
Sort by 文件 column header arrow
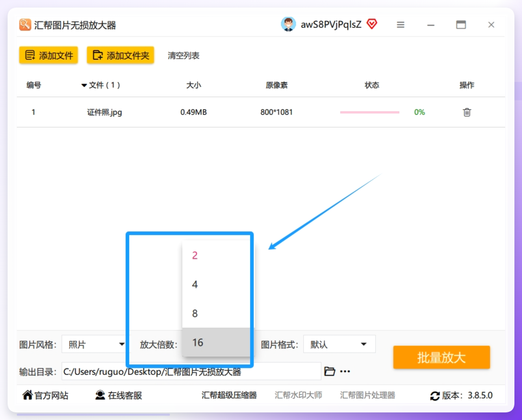pyautogui.click(x=84, y=86)
